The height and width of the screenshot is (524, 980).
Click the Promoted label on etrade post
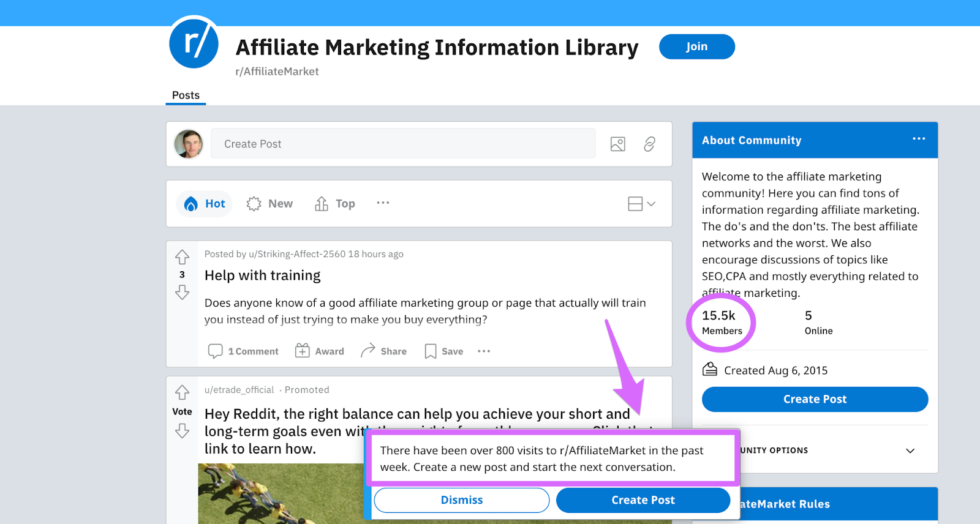307,390
